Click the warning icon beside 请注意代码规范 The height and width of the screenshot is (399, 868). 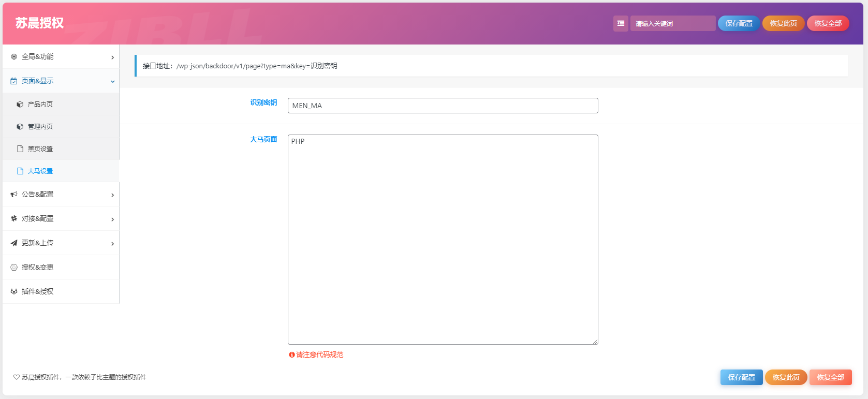point(292,355)
